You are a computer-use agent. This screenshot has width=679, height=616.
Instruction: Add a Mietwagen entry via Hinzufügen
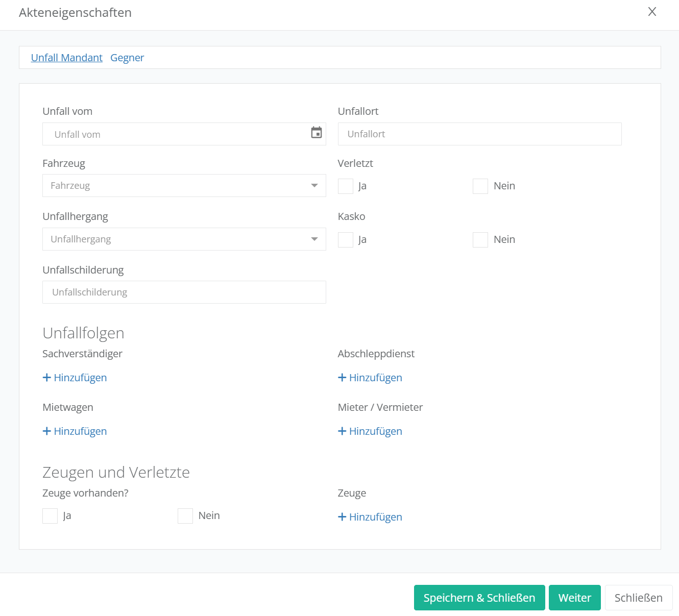(75, 431)
